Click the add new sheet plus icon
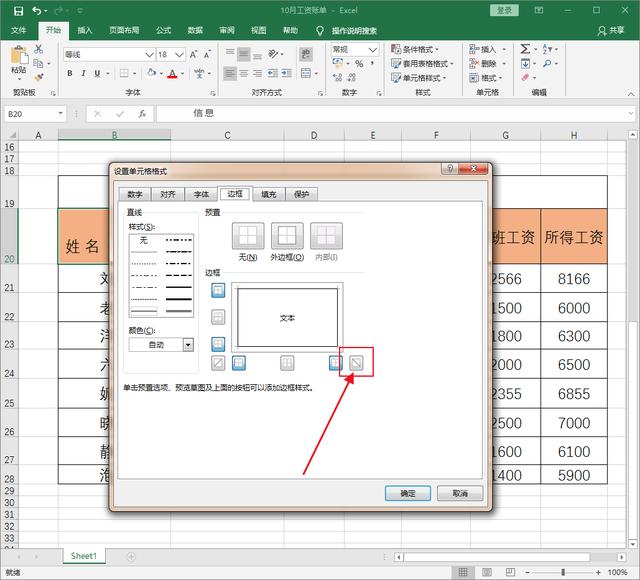Image resolution: width=640 pixels, height=580 pixels. point(131,557)
